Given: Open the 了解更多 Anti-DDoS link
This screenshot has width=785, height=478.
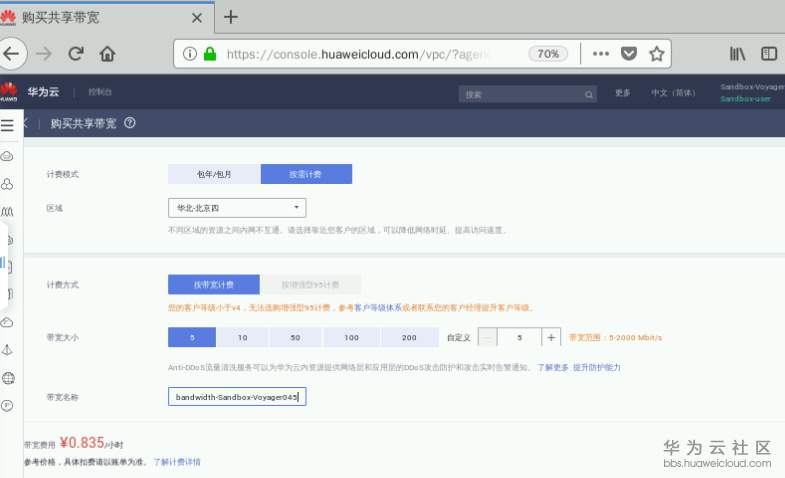Looking at the screenshot, I should pos(553,367).
